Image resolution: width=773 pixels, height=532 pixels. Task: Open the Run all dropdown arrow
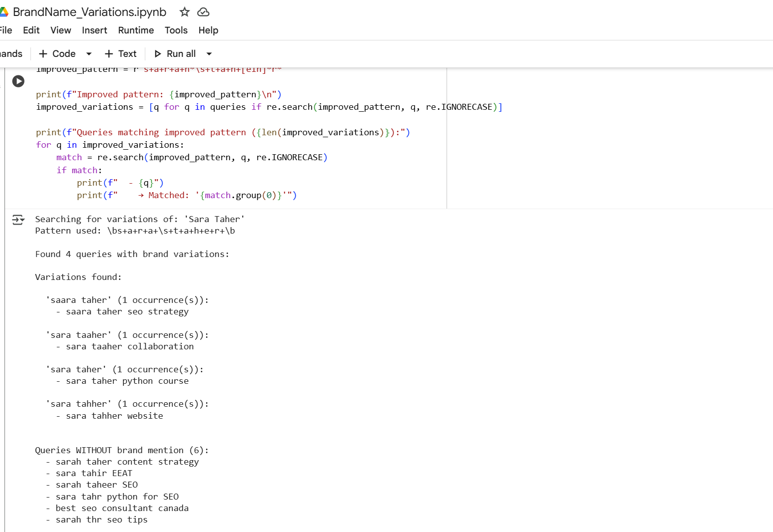[210, 53]
